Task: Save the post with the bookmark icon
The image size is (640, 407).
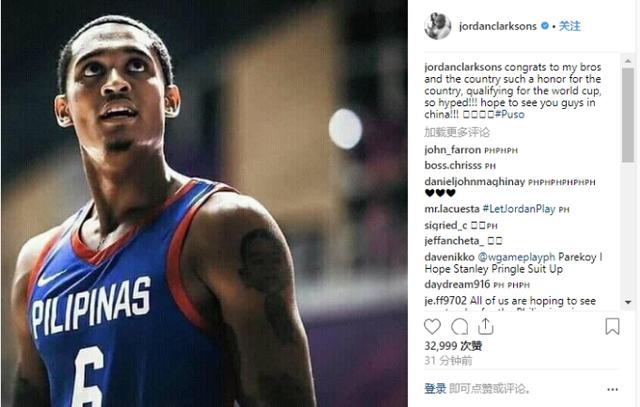Action: tap(612, 327)
